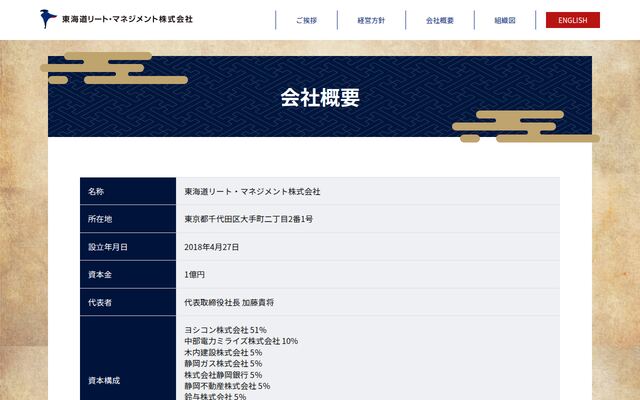Click 代表取締役社長 加藤貴将 text

pos(229,302)
